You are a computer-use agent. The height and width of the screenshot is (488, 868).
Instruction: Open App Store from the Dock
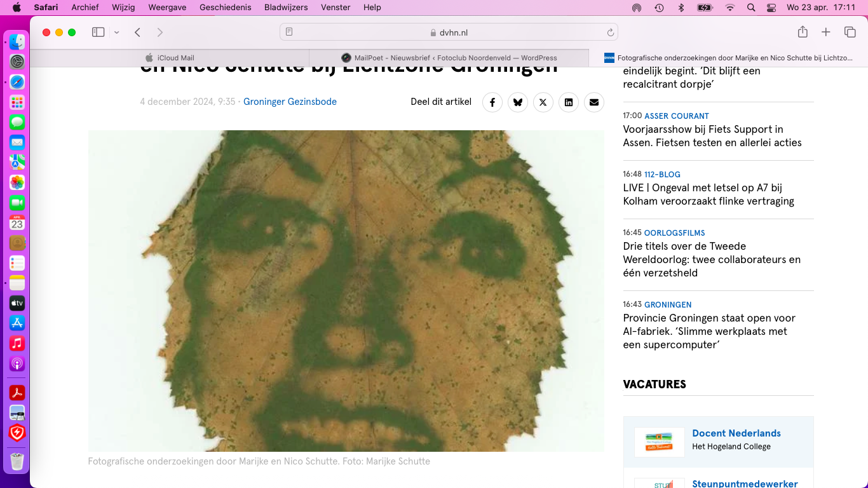click(x=17, y=323)
